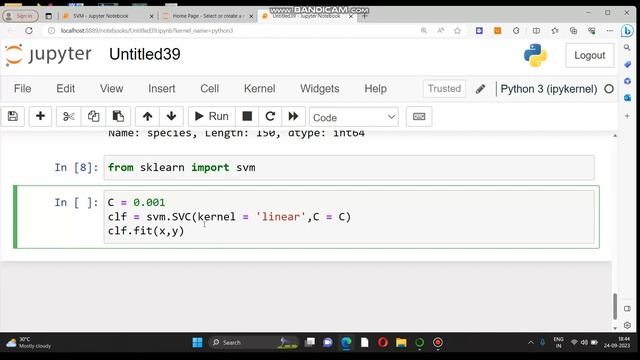640x360 pixels.
Task: Click the taskbar Search box
Action: pyautogui.click(x=254, y=342)
